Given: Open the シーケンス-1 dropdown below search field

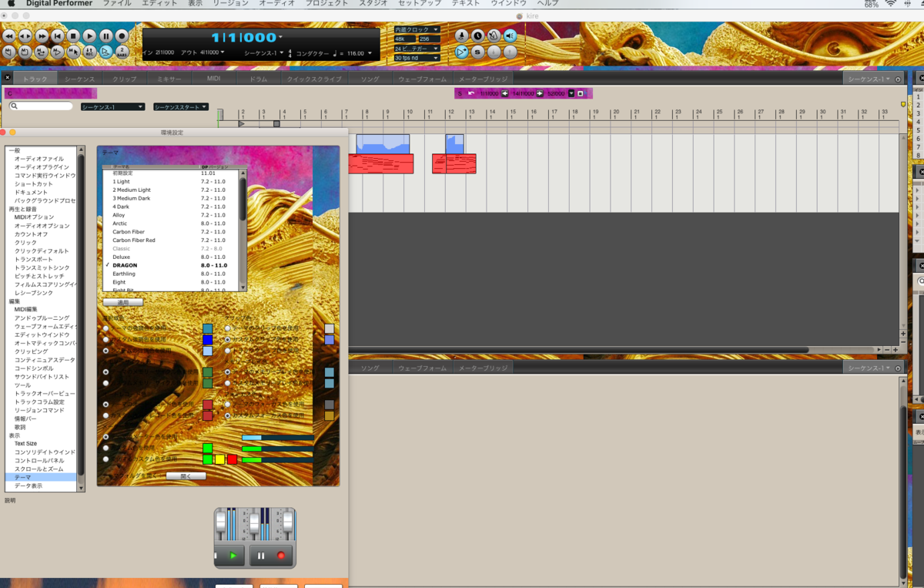Looking at the screenshot, I should (112, 107).
